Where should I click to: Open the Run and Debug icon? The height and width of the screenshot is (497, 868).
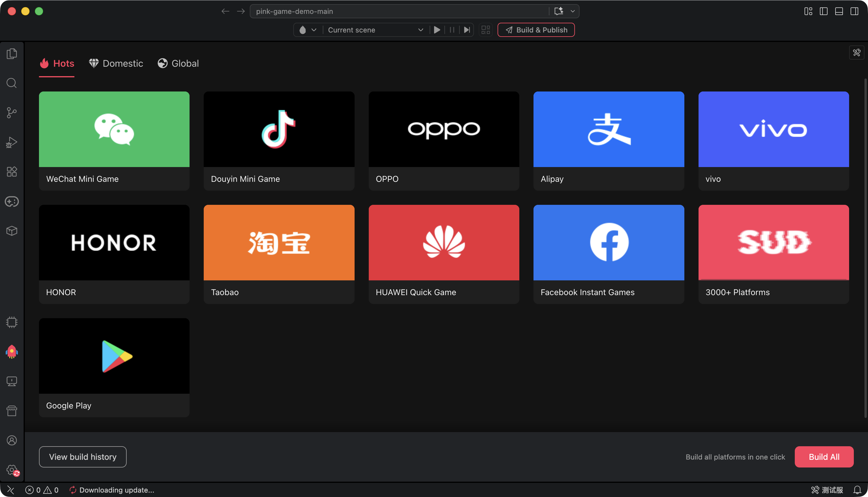coord(12,142)
